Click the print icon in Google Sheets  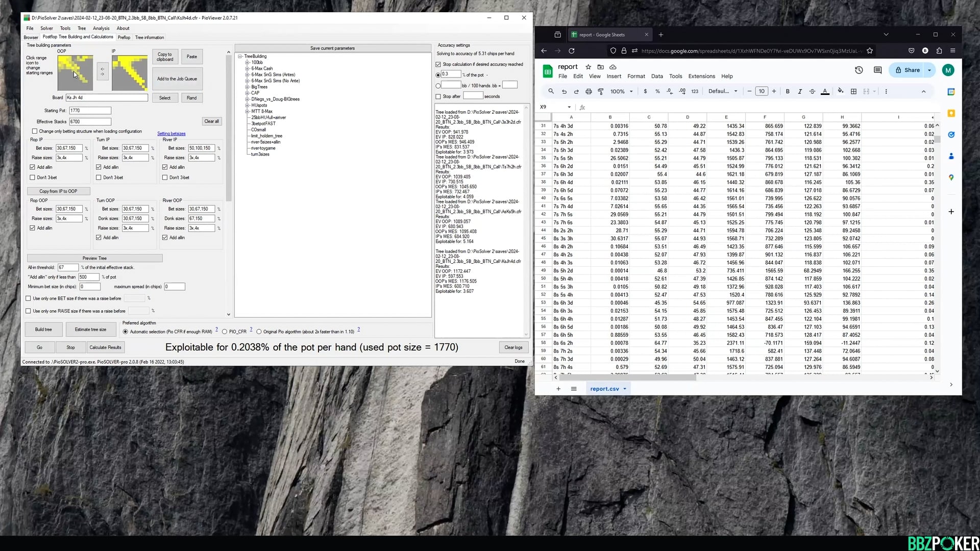click(589, 91)
